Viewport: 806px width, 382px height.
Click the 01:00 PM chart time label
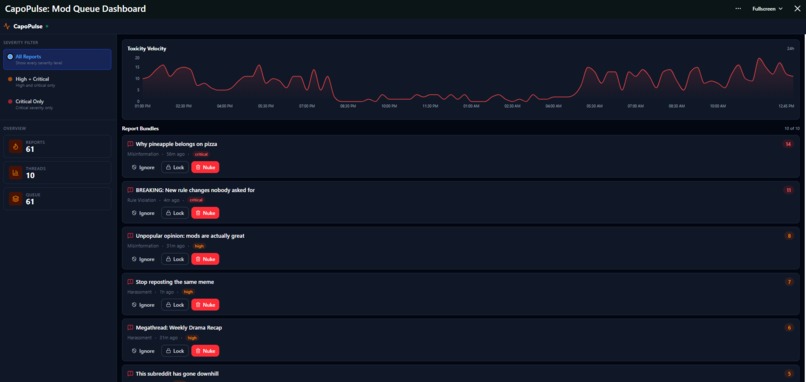142,106
